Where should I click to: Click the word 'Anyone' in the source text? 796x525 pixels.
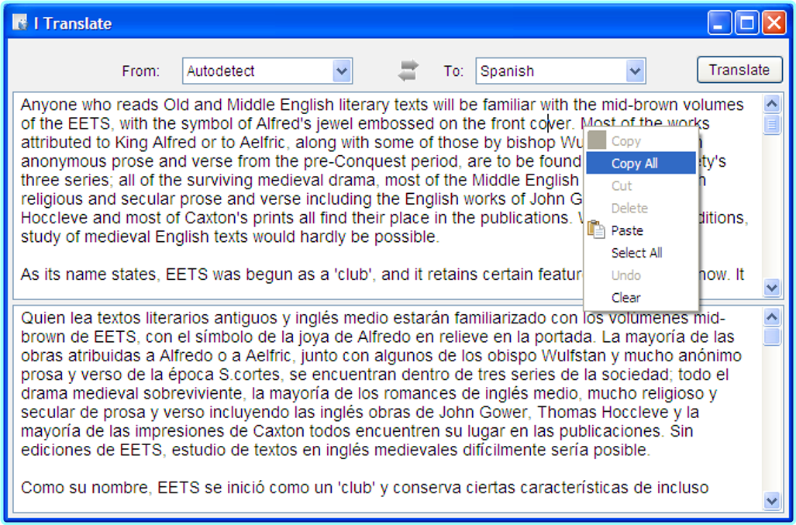[49, 105]
